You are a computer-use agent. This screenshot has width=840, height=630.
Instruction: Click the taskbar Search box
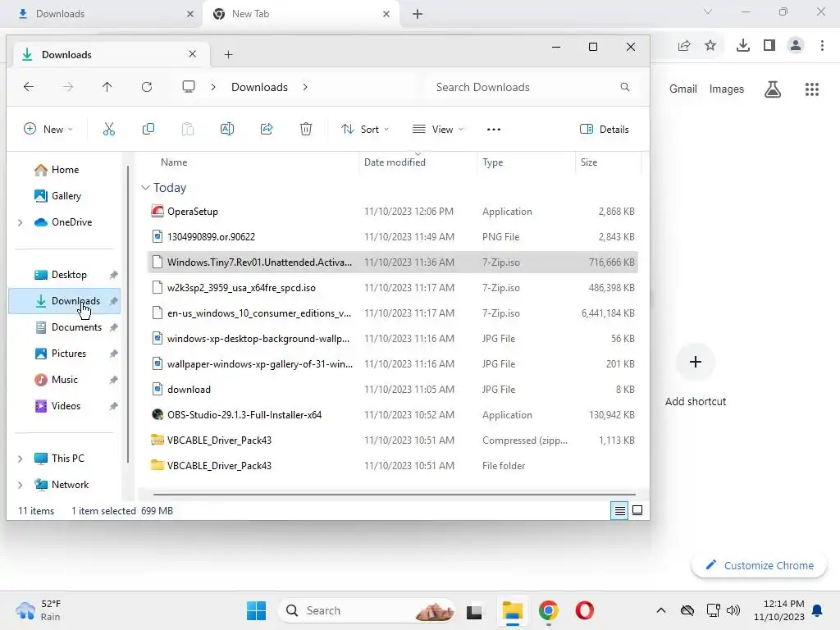(x=367, y=610)
